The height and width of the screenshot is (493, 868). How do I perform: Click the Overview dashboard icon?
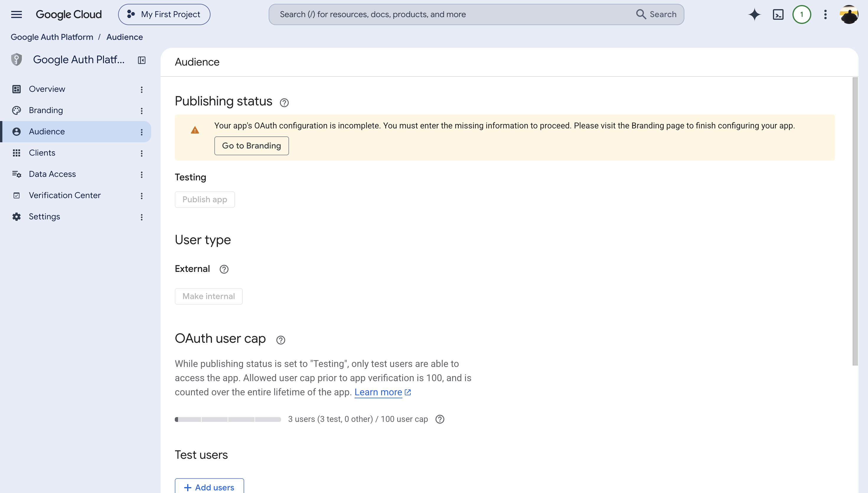point(16,89)
